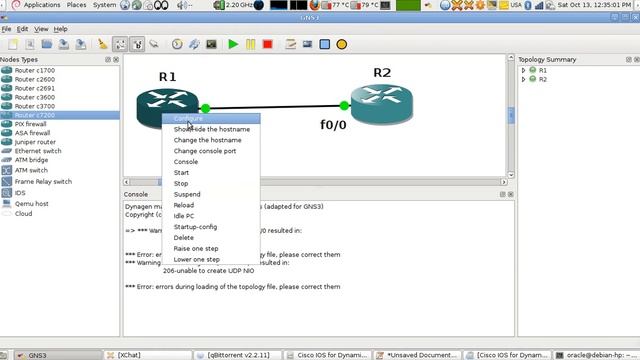This screenshot has width=640, height=360.
Task: Choose Idle PC in the context menu
Action: (x=211, y=216)
